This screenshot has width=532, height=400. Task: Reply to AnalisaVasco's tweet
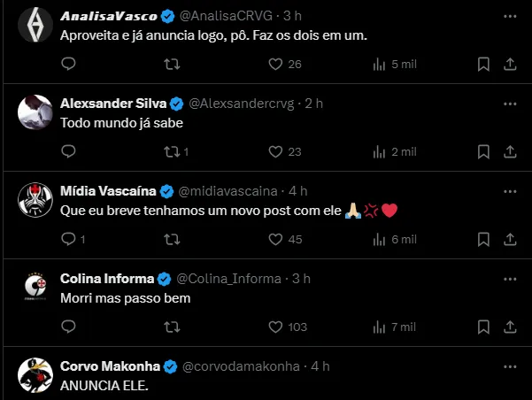pyautogui.click(x=69, y=64)
